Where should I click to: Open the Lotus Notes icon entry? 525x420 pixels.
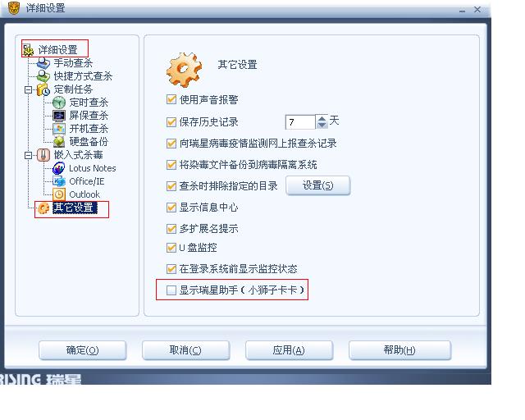tap(59, 168)
